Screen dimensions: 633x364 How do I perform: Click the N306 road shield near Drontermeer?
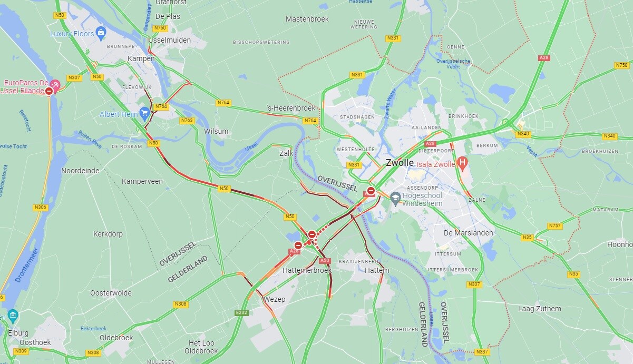coord(40,208)
